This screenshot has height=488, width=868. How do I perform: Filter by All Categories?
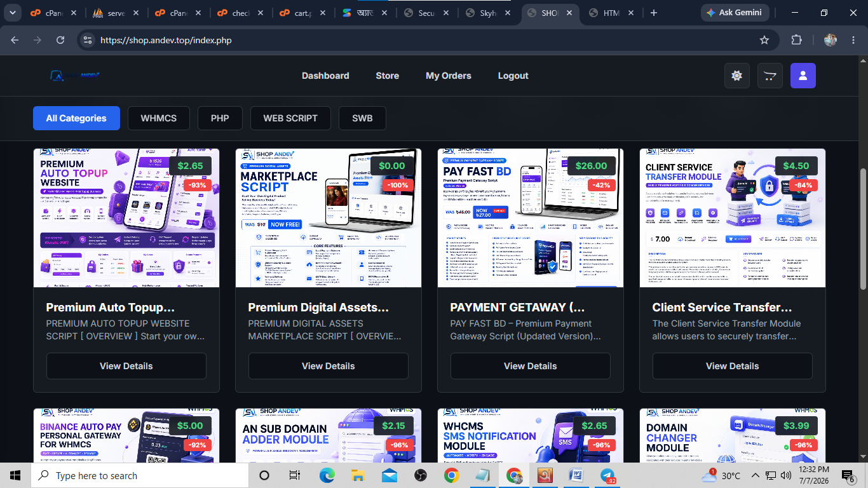(x=76, y=118)
